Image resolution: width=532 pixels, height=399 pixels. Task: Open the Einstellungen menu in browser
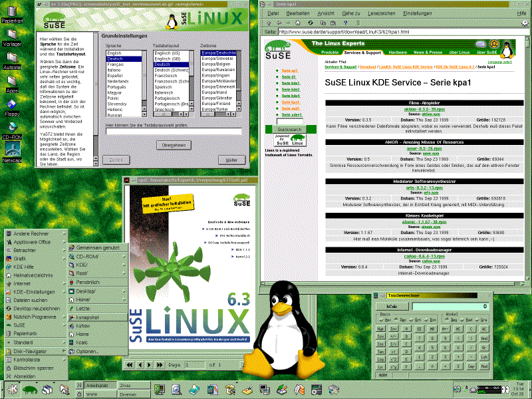click(x=418, y=13)
